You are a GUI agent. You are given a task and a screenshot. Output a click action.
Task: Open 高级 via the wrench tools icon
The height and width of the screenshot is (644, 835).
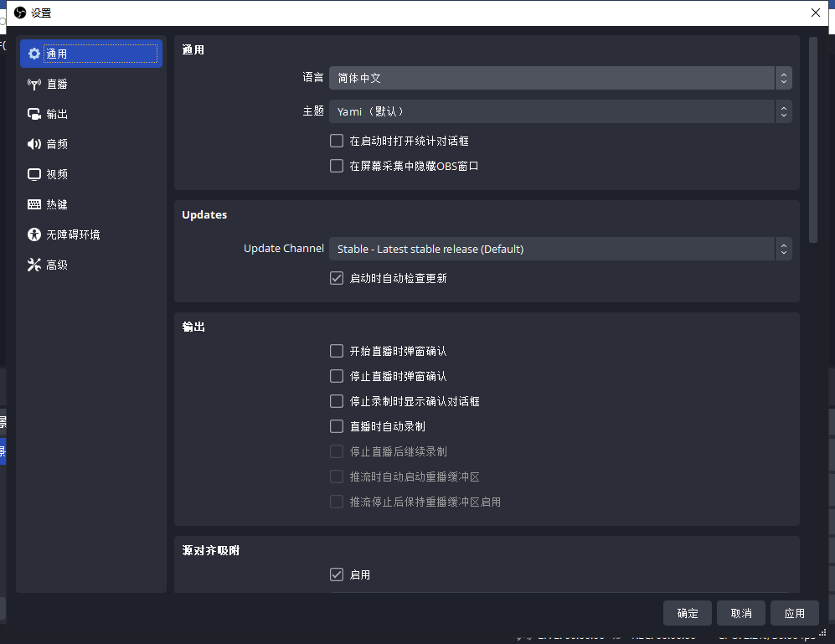tap(34, 265)
